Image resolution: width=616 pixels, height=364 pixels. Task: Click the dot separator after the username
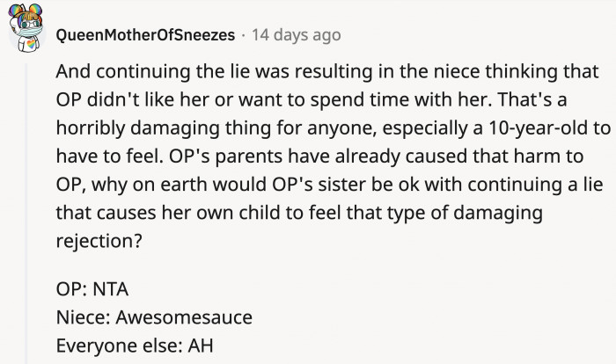(244, 35)
